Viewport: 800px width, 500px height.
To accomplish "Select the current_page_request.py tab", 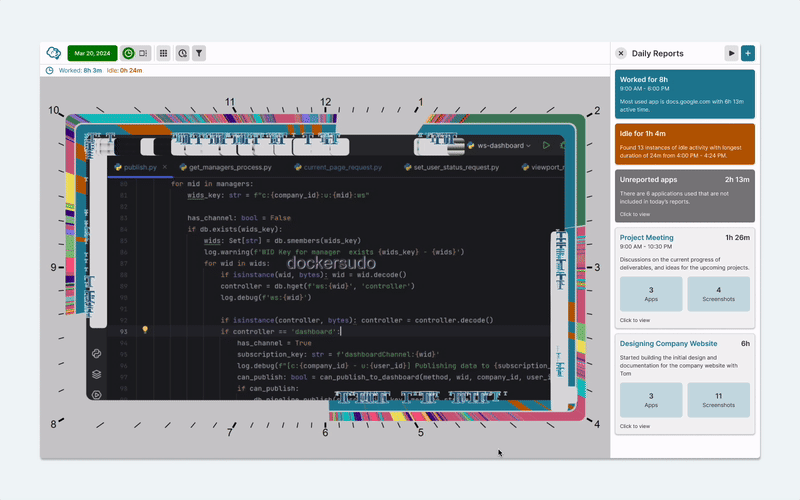I will 338,167.
